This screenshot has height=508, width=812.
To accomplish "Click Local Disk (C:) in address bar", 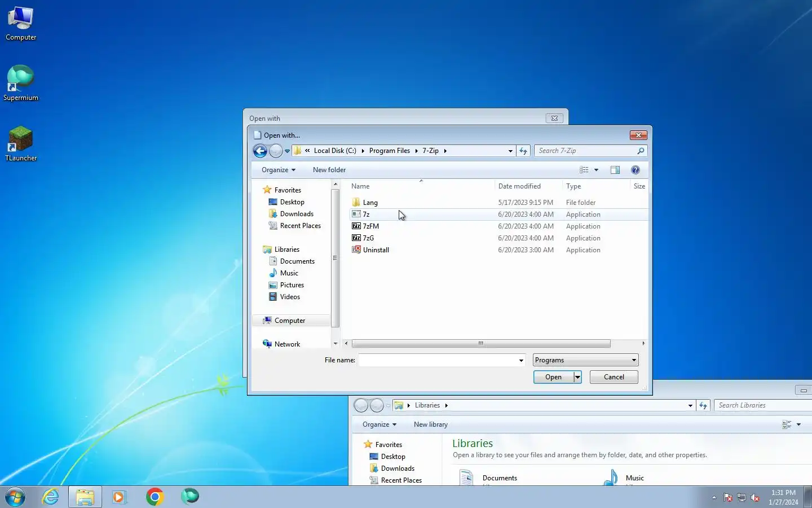I will coord(335,151).
